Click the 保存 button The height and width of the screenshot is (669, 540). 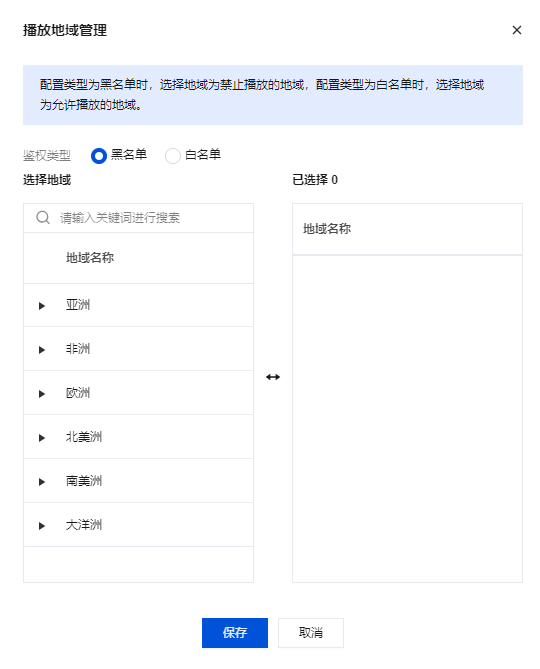[235, 633]
